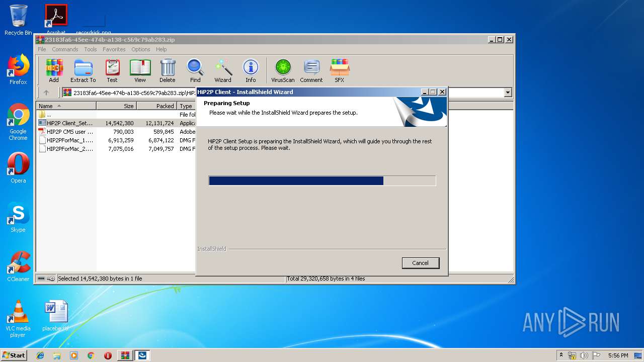Screen dimensions: 644x362
Task: Click 'Total 29,320,658 bytes in 4 files' status
Action: tap(326, 279)
